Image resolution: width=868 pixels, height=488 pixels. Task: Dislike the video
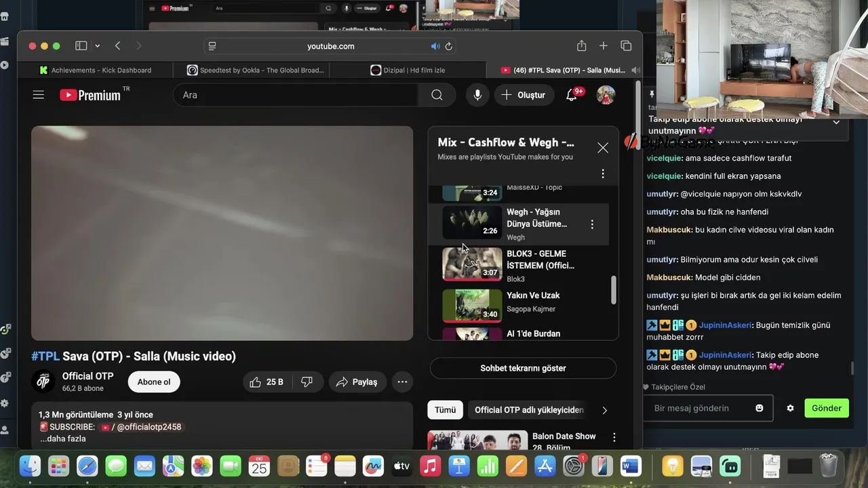tap(307, 382)
